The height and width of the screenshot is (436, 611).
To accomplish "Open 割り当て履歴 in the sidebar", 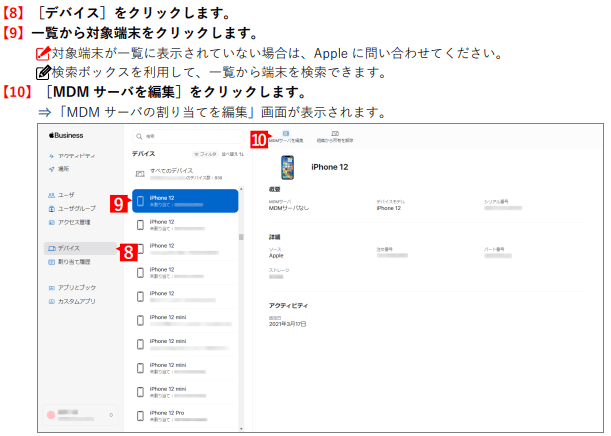I will tap(69, 262).
